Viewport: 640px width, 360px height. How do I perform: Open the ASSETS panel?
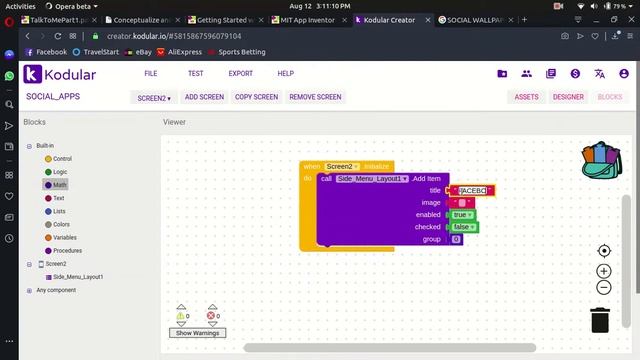(x=526, y=97)
